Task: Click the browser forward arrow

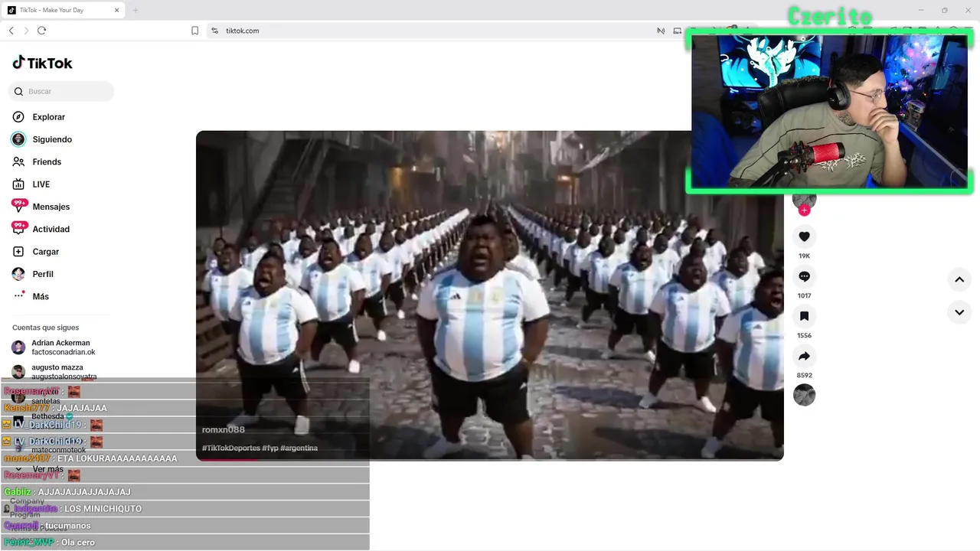Action: [x=26, y=31]
